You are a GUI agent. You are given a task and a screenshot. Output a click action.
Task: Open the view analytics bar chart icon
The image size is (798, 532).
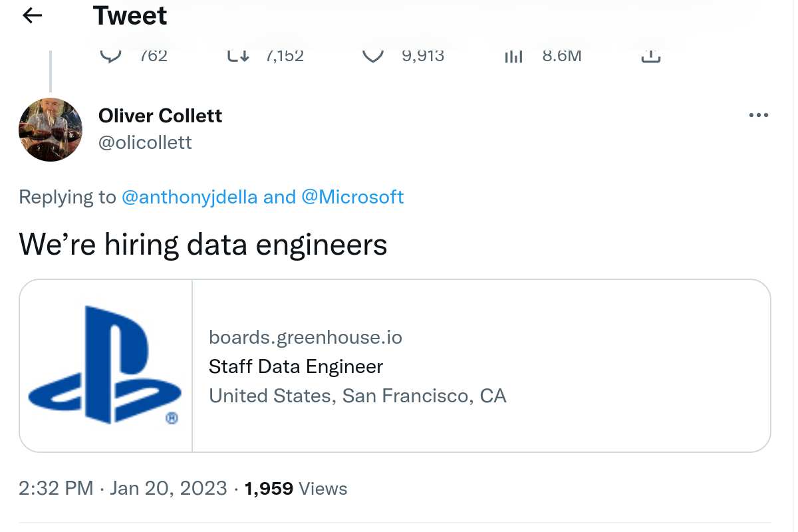tap(513, 57)
